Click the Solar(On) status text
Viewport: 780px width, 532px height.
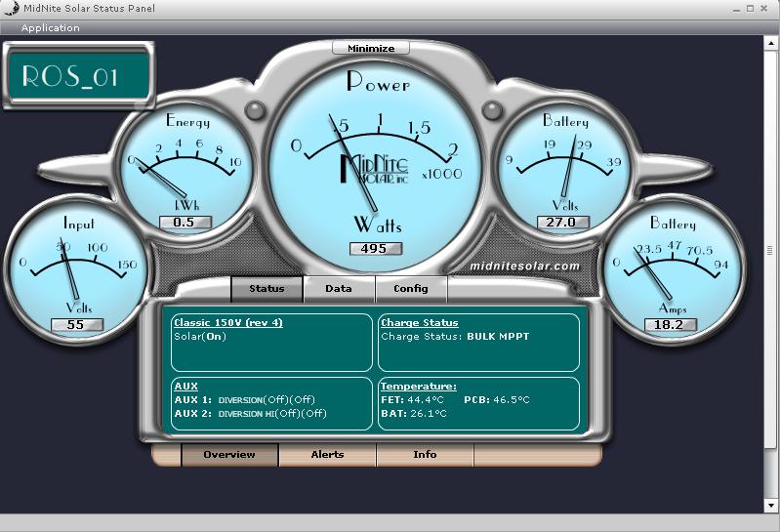(x=200, y=337)
